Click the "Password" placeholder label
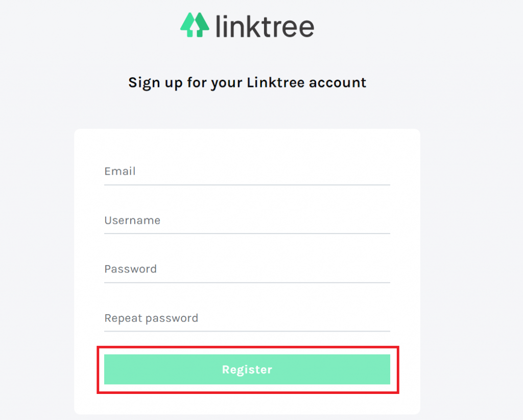Screen dimensions: 523x420 [x=130, y=269]
